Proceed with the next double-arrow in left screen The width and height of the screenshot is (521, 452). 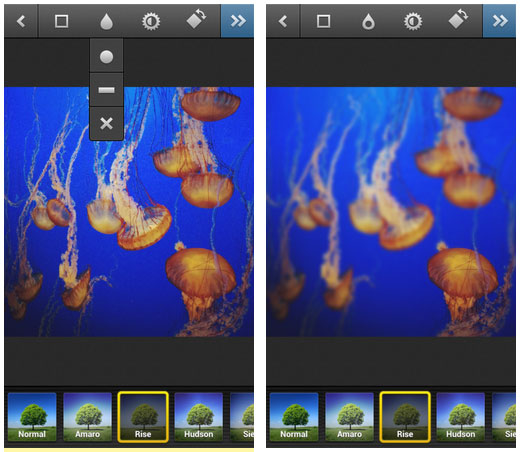click(x=237, y=21)
